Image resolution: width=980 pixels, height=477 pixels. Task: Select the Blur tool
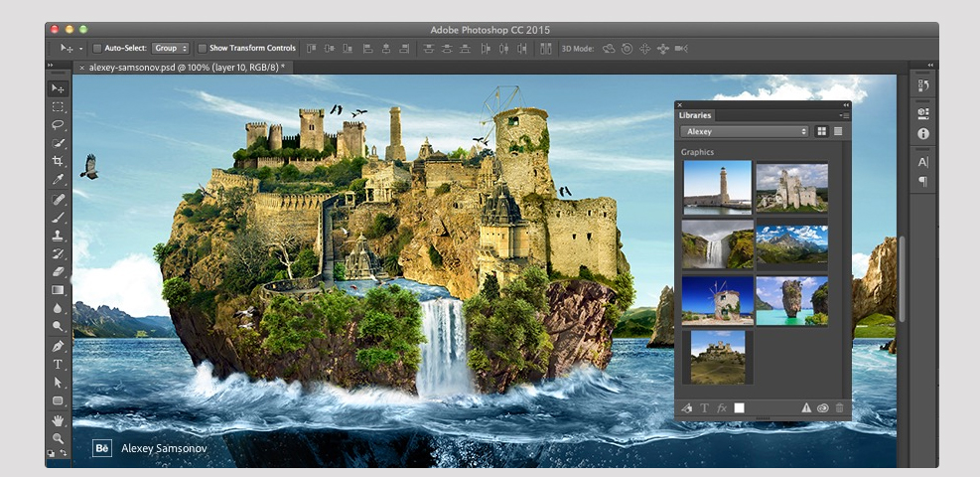click(x=59, y=308)
